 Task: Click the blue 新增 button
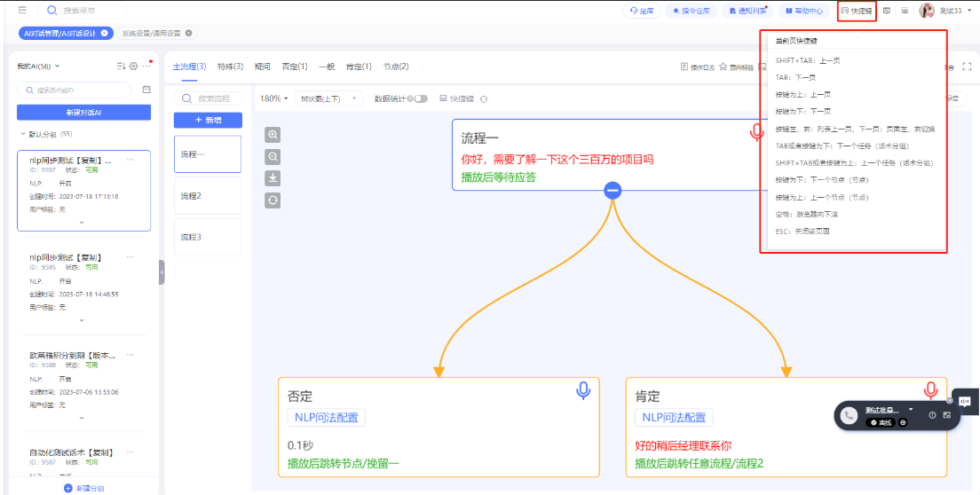pos(208,120)
